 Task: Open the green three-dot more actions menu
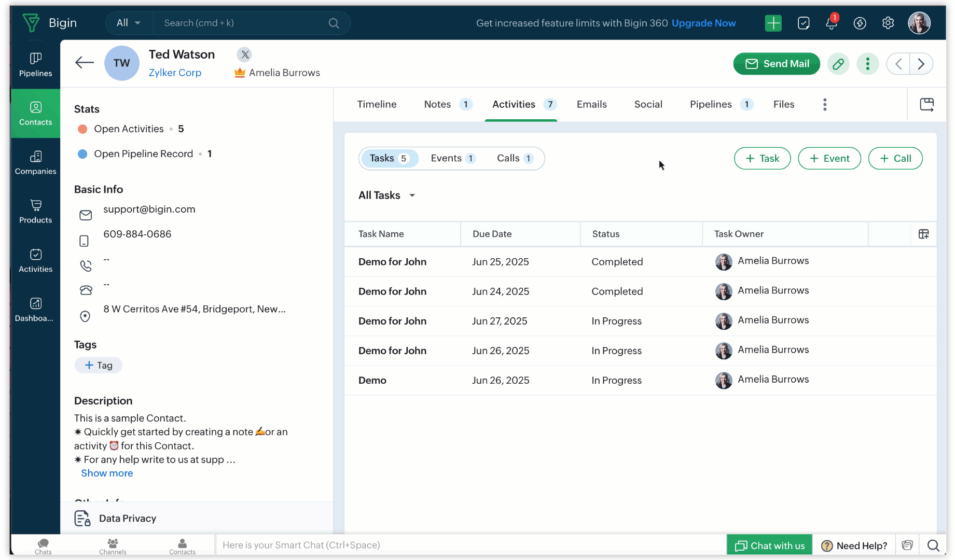867,64
